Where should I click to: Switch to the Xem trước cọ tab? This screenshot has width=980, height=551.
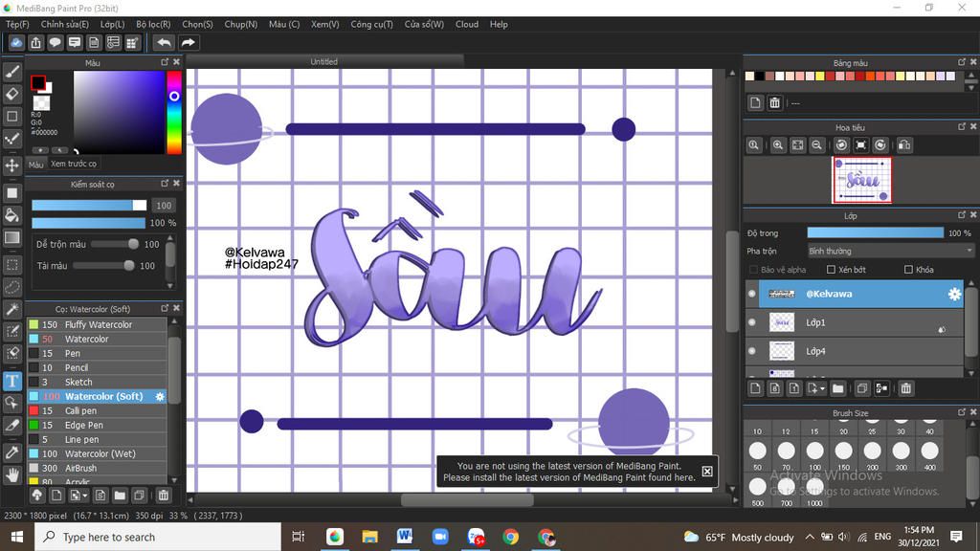click(74, 164)
